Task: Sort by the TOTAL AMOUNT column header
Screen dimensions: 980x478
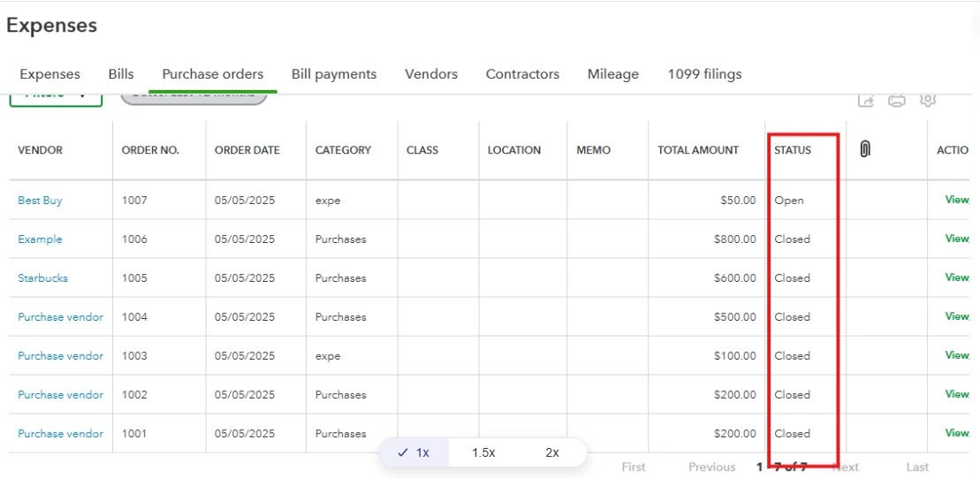Action: pos(698,150)
